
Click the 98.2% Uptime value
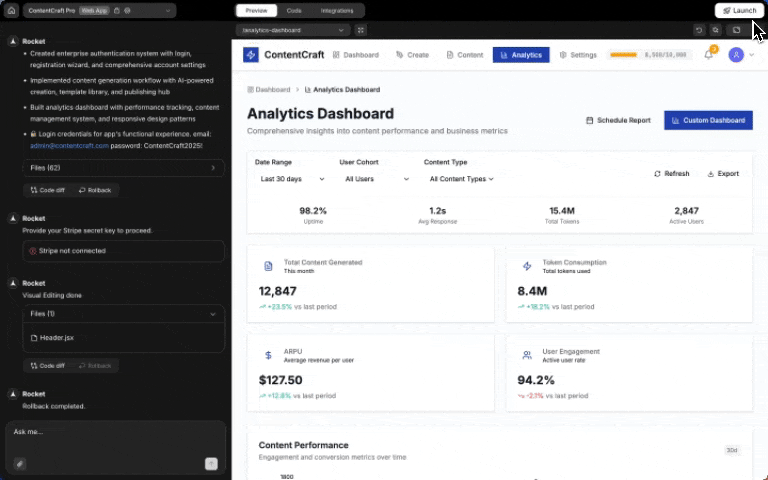[313, 211]
